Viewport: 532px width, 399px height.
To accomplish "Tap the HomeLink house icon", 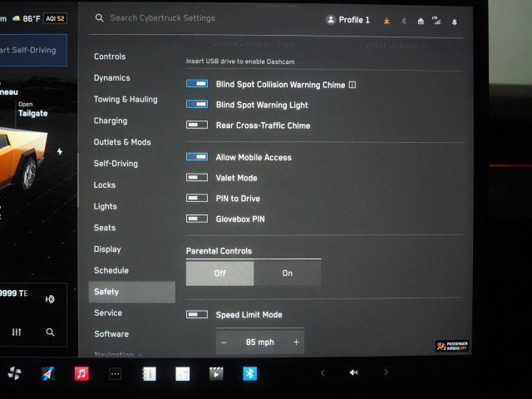I will [x=421, y=22].
